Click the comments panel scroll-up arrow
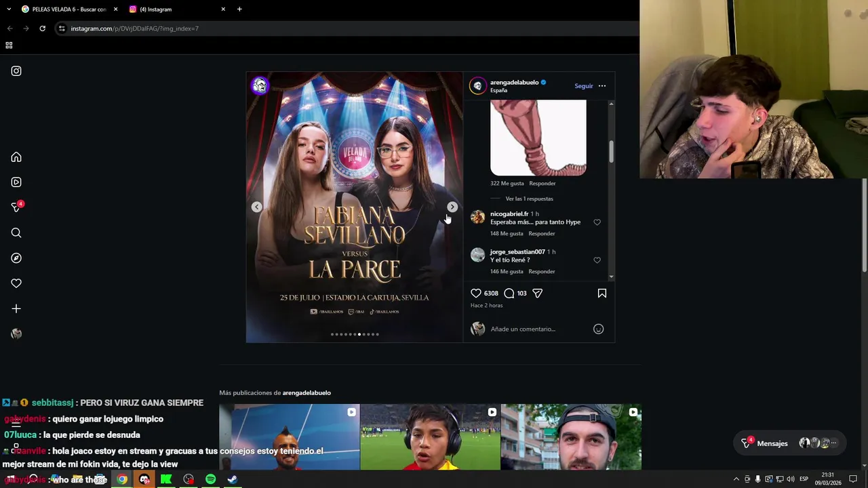This screenshot has height=488, width=868. coord(612,104)
